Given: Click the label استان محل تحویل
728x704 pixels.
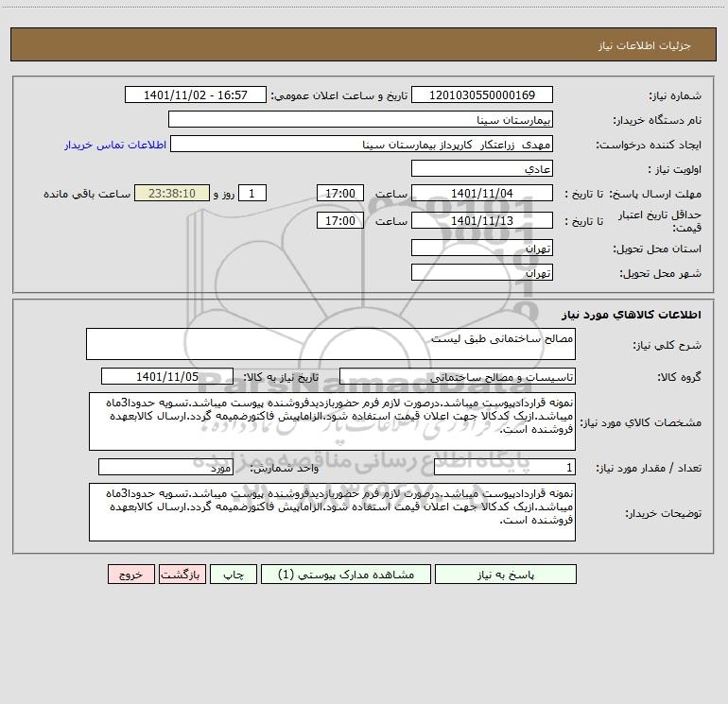Looking at the screenshot, I should click(657, 249).
